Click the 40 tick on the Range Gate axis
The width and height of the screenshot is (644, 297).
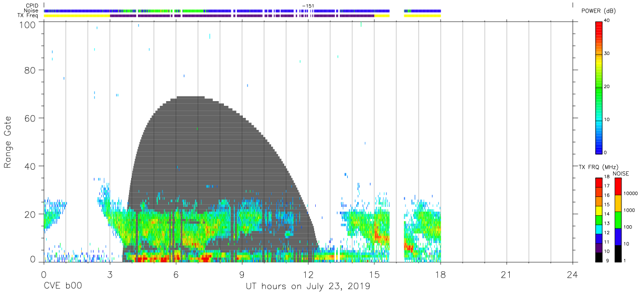30,166
